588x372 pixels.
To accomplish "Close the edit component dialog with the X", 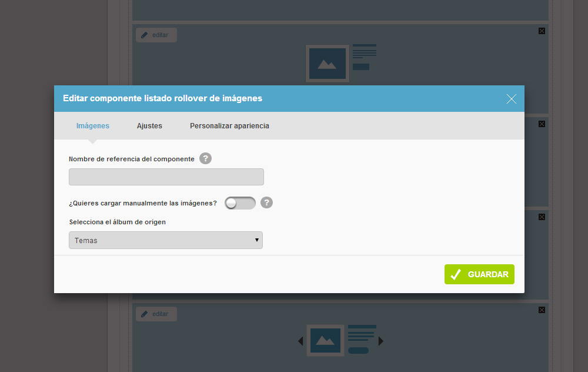I will pos(511,99).
